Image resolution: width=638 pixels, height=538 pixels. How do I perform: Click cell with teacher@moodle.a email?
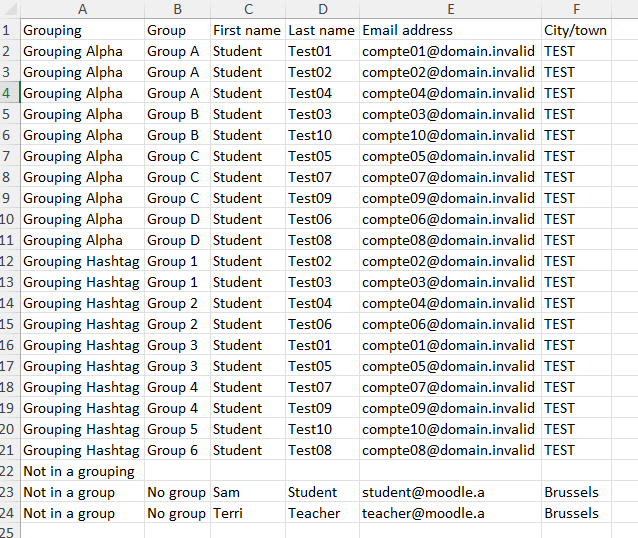tap(450, 514)
